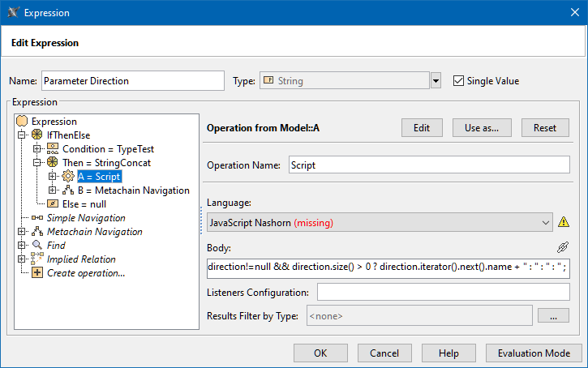Click the IfThenElse operation icon
Screen dimensions: 588x368
(x=36, y=135)
